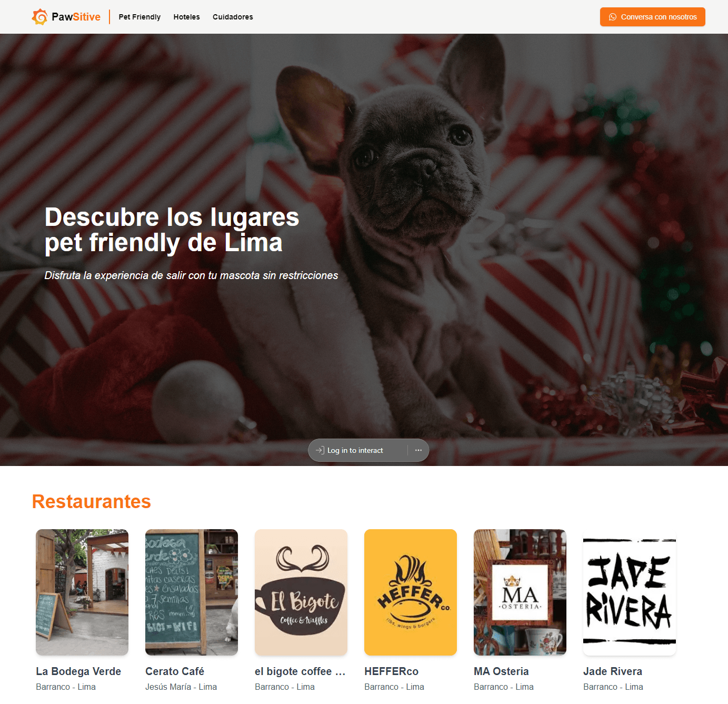Click the Cerato Café name link
728x704 pixels.
[x=175, y=671]
